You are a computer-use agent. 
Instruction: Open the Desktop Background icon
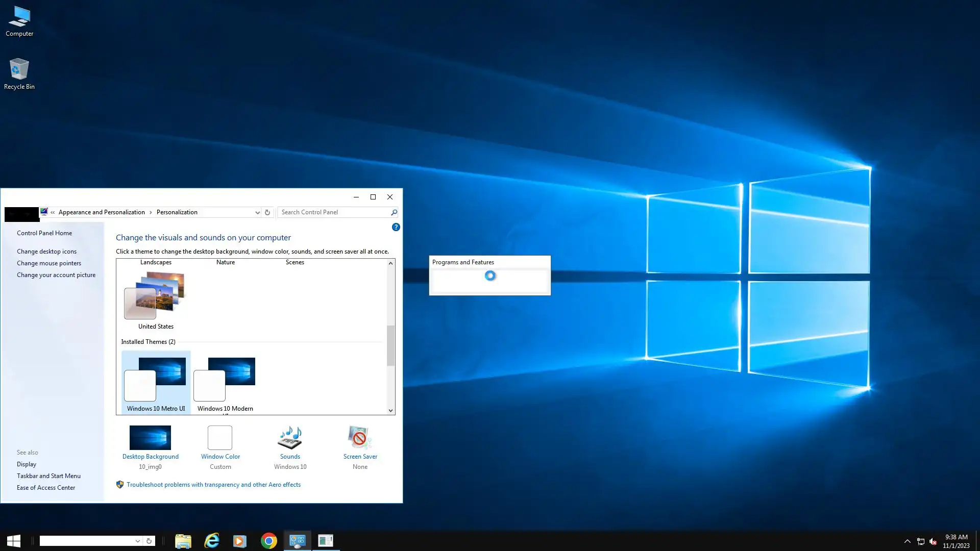pos(150,438)
